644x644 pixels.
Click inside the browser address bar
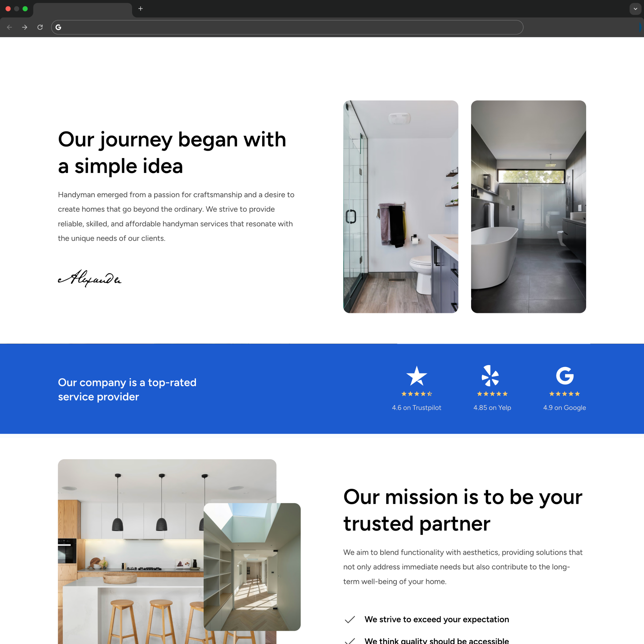tap(287, 27)
